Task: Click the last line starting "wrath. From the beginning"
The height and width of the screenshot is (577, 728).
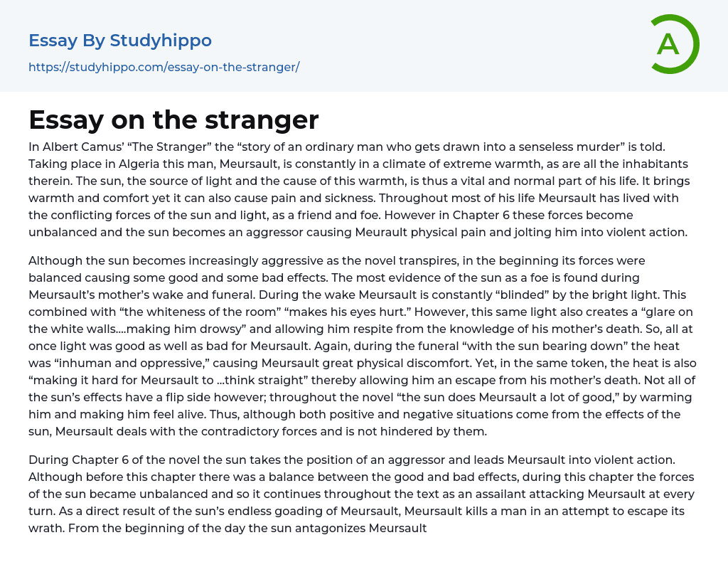Action: tap(227, 528)
